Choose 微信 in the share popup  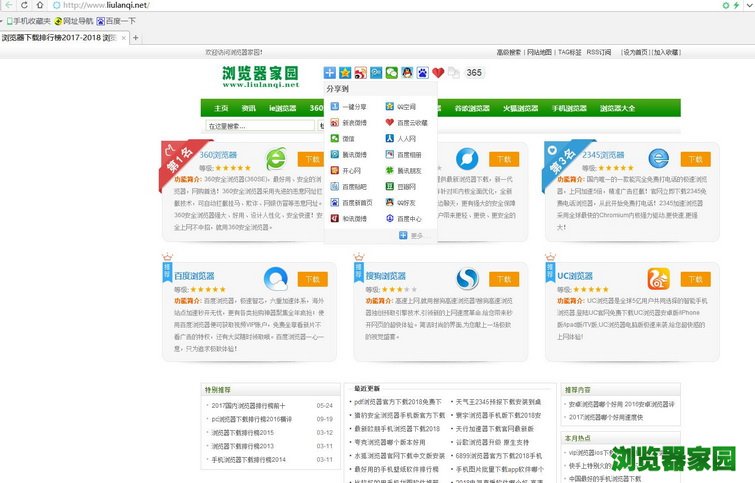(342, 139)
